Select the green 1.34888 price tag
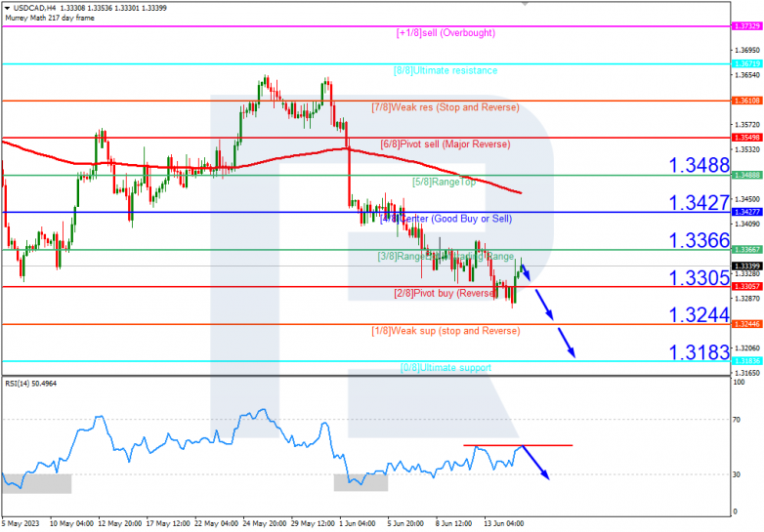Viewport: 764px width, 532px height. (x=747, y=175)
